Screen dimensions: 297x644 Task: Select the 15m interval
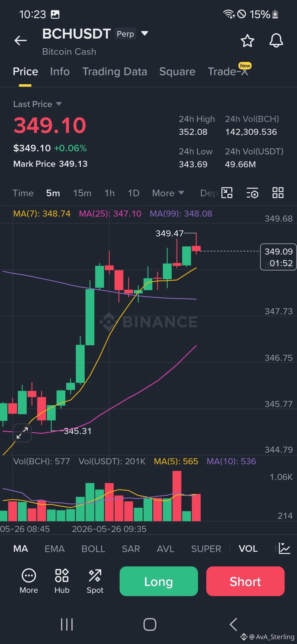pos(82,193)
